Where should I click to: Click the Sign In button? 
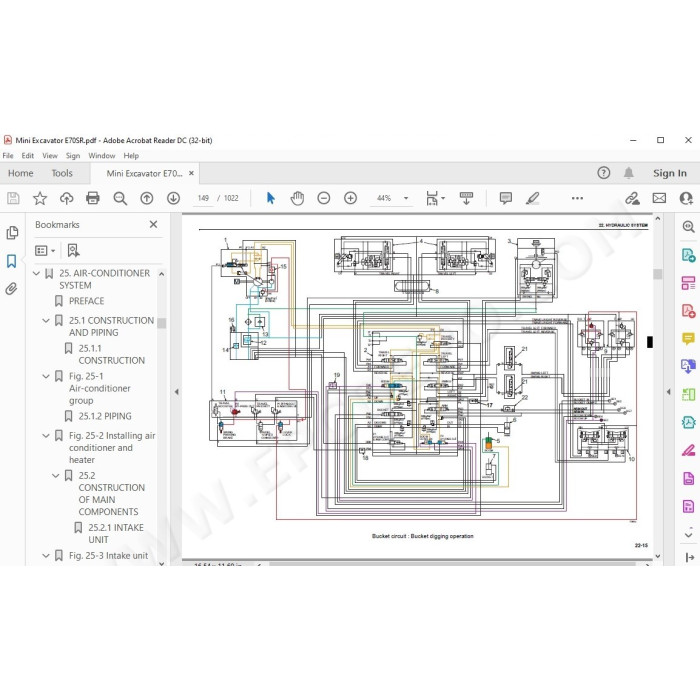pos(670,173)
